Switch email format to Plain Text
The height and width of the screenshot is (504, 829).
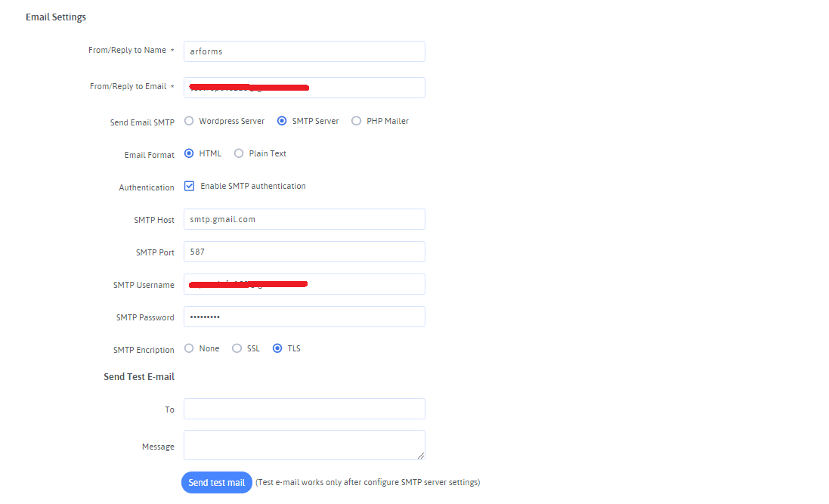(x=239, y=153)
